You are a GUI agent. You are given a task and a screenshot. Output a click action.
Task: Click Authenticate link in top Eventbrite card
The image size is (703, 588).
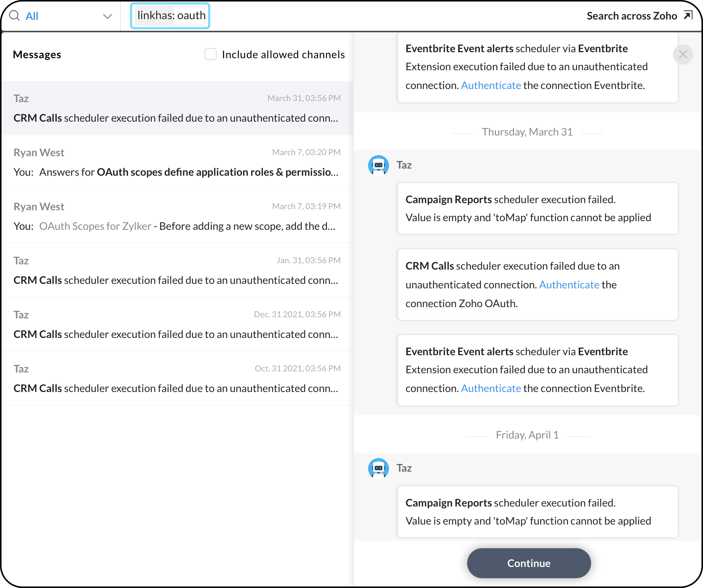(x=491, y=85)
